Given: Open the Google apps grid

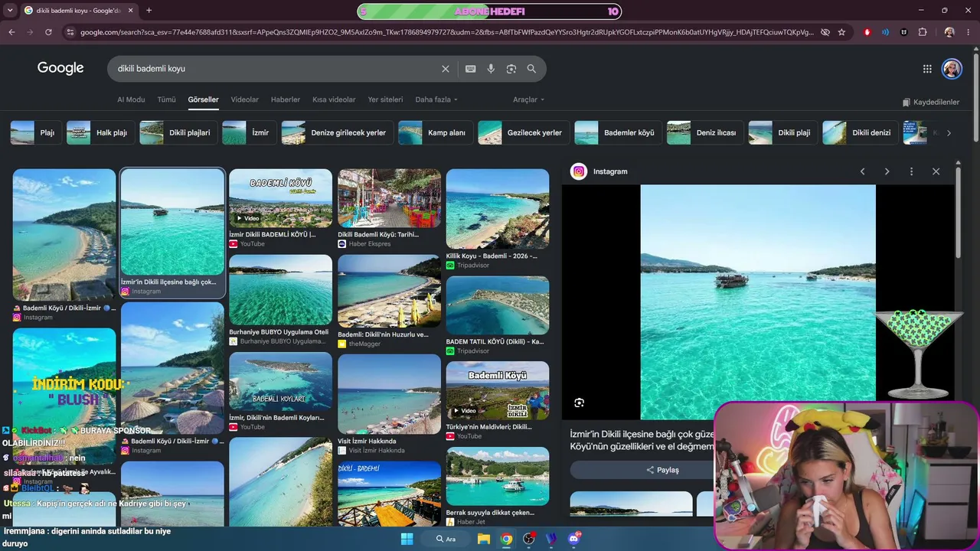Looking at the screenshot, I should (927, 69).
